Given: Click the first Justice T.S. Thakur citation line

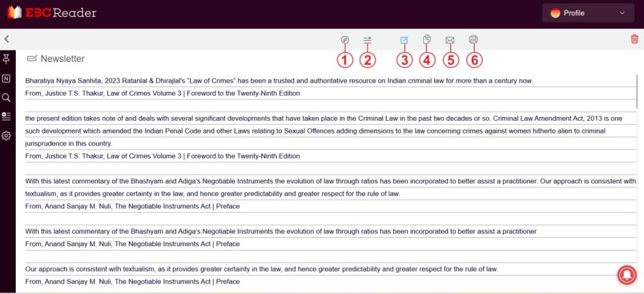Looking at the screenshot, I should click(162, 93).
